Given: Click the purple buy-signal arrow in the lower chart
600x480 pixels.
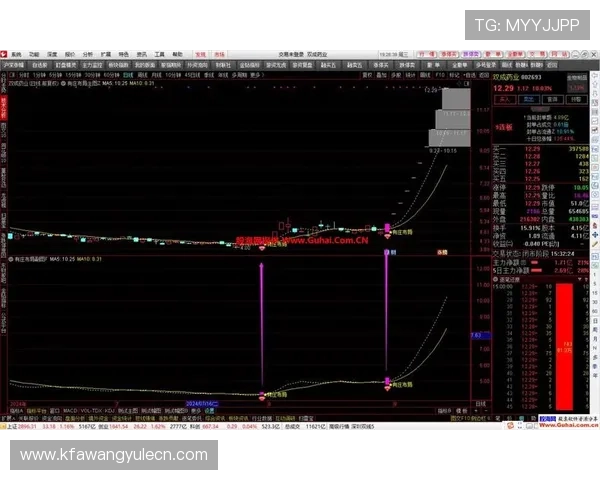Looking at the screenshot, I should 386,382.
